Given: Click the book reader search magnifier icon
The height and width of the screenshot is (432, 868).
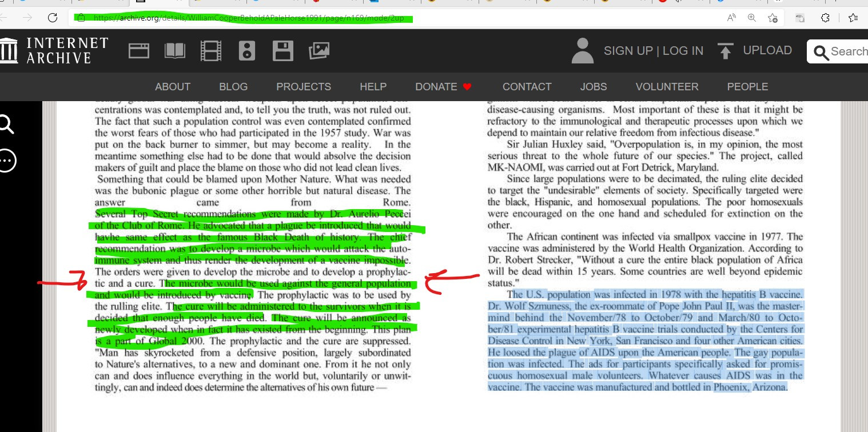Looking at the screenshot, I should coord(6,124).
